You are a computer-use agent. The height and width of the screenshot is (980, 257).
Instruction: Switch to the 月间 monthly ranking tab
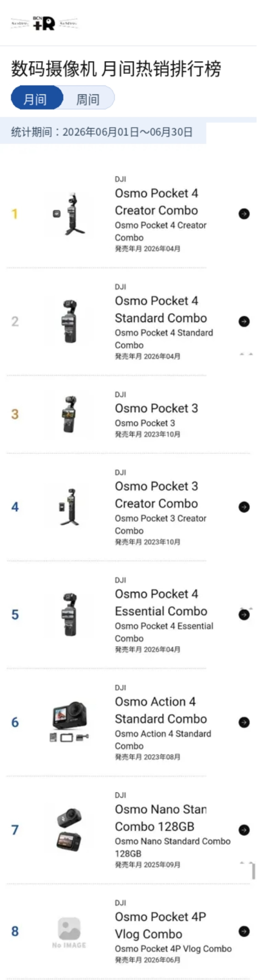click(x=37, y=97)
